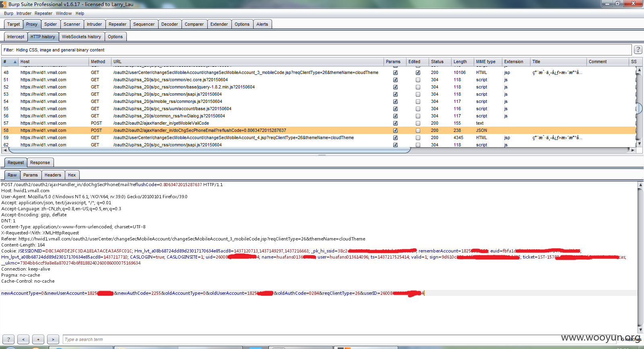The image size is (644, 349).
Task: Sort by Status column header
Action: (440, 62)
